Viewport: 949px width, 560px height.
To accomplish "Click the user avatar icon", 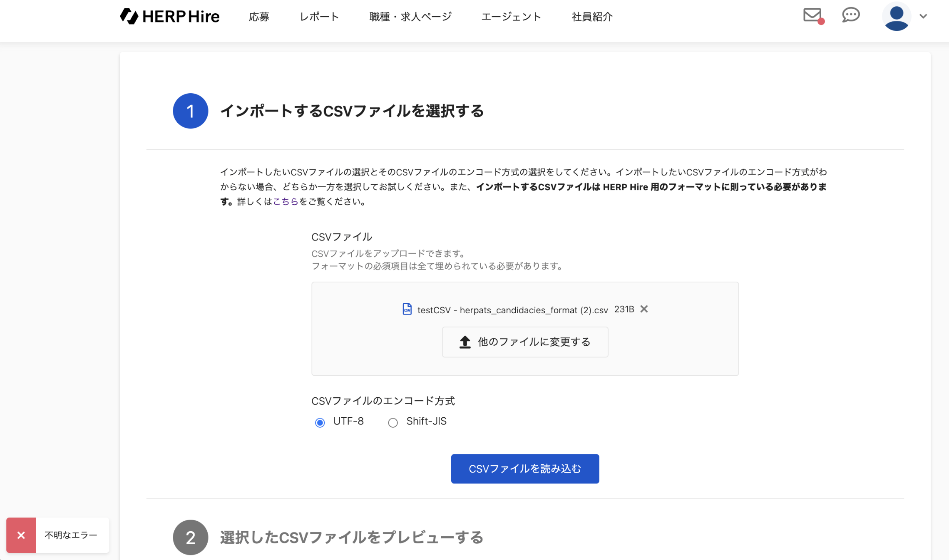I will click(x=896, y=17).
